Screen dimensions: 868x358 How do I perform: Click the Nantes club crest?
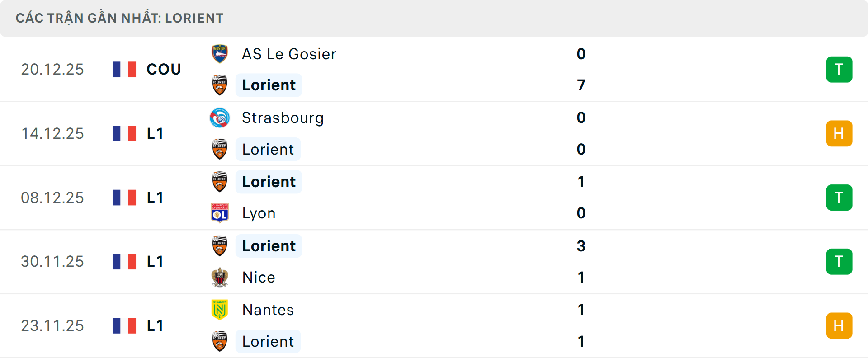click(x=220, y=310)
